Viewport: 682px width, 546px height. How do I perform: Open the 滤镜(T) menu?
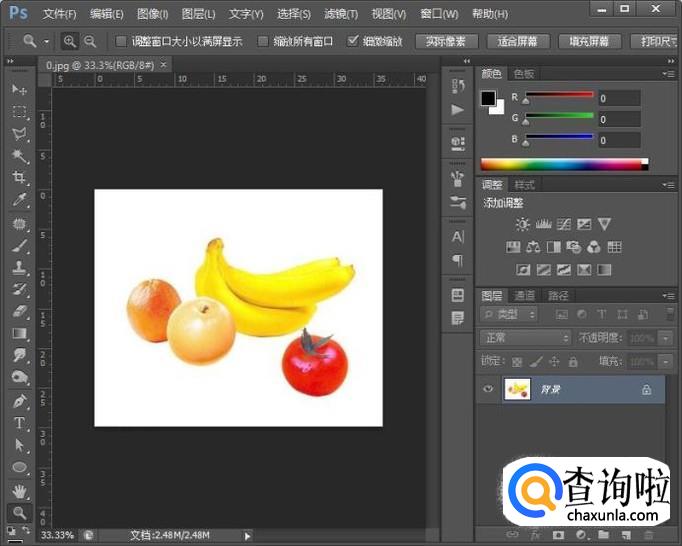(x=341, y=14)
